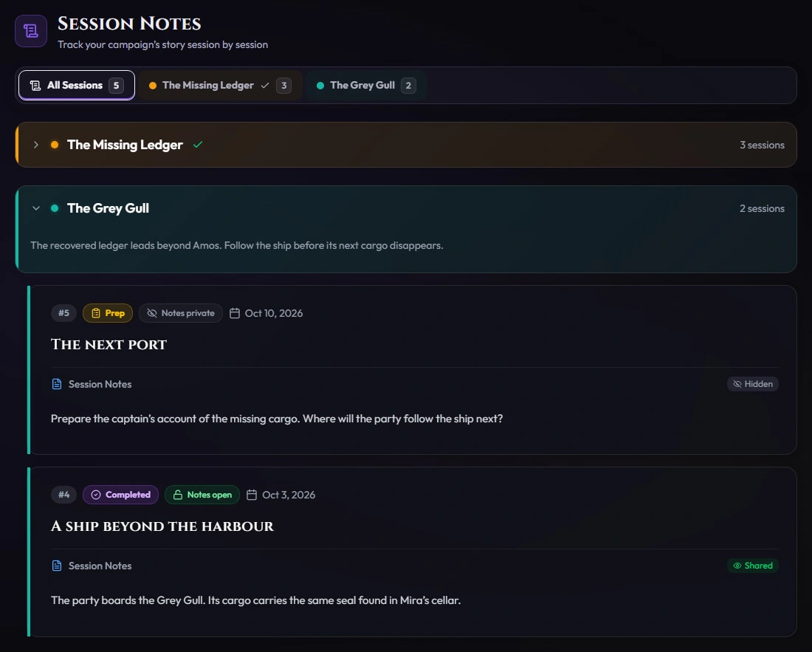Click the date text 'Oct 3, 2026'
Viewport: 812px width, 652px height.
pos(289,495)
